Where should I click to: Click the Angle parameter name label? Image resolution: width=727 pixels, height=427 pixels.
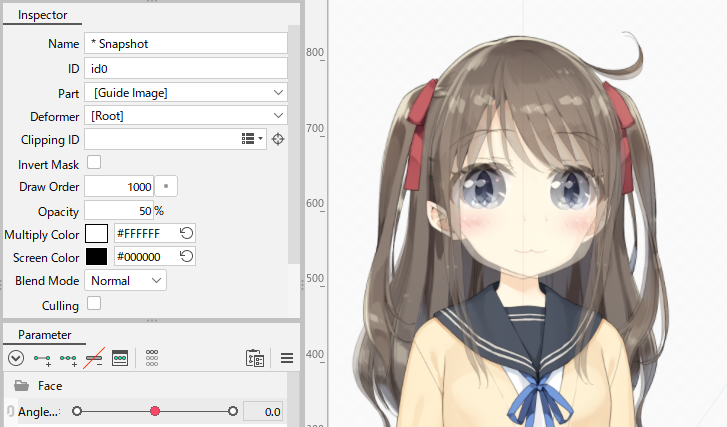pos(39,412)
